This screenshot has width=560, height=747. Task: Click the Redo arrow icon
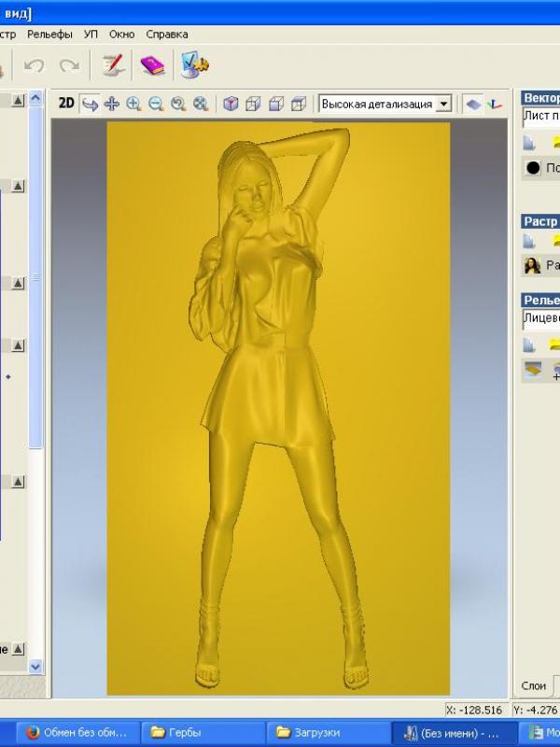point(69,65)
